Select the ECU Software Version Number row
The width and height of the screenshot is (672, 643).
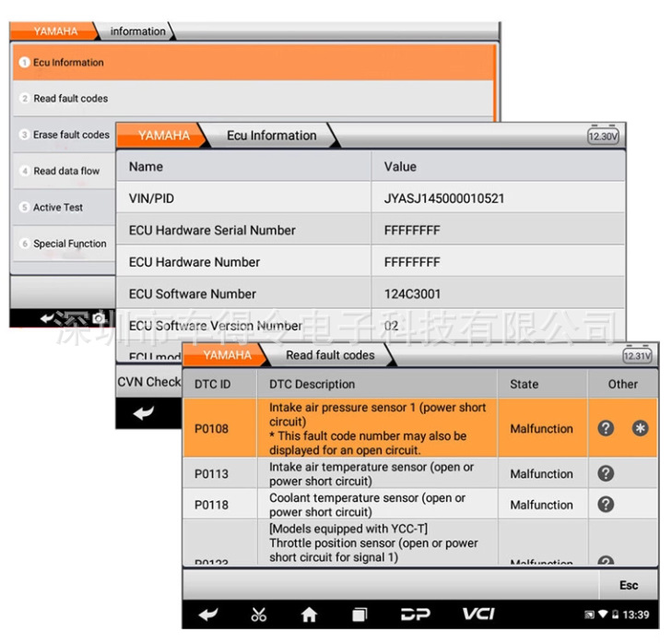[x=371, y=325]
